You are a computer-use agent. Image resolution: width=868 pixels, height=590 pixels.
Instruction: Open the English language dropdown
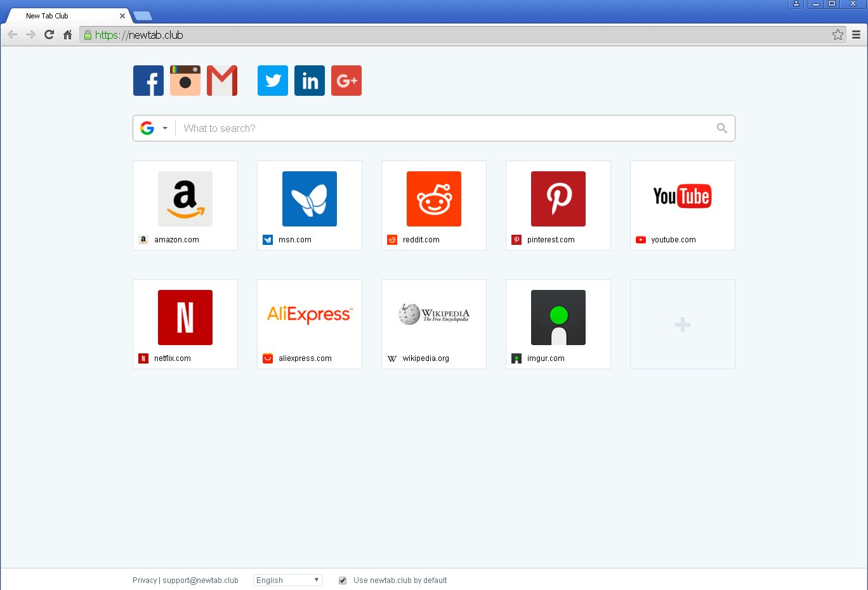[287, 580]
